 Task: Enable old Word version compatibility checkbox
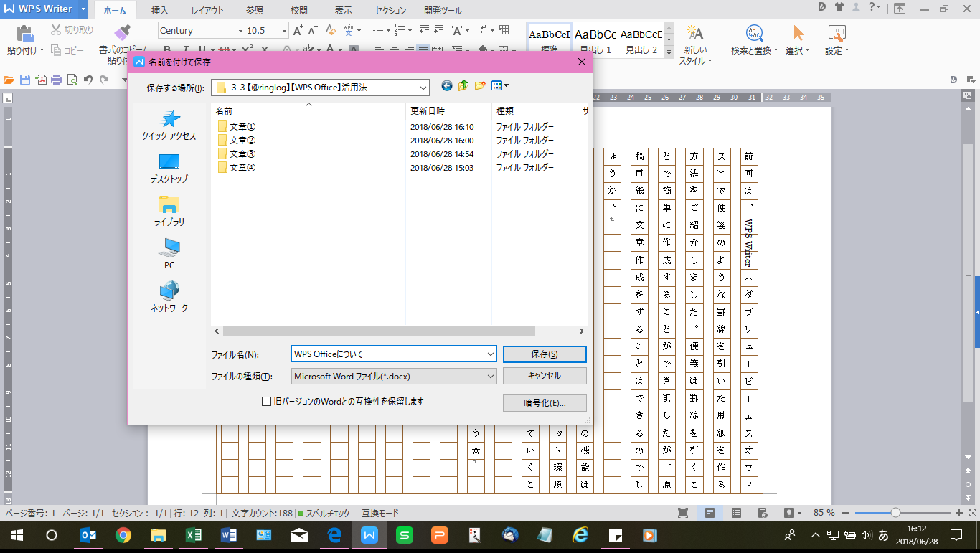click(x=266, y=402)
